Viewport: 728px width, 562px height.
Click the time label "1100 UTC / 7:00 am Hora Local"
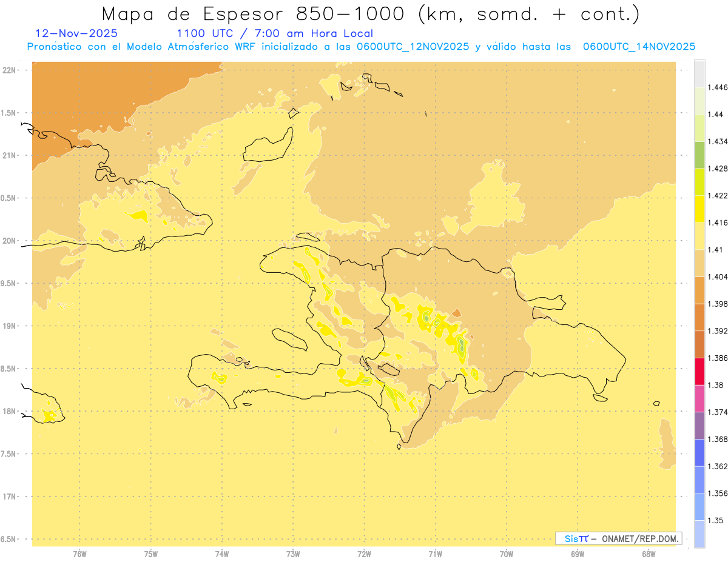(x=275, y=34)
